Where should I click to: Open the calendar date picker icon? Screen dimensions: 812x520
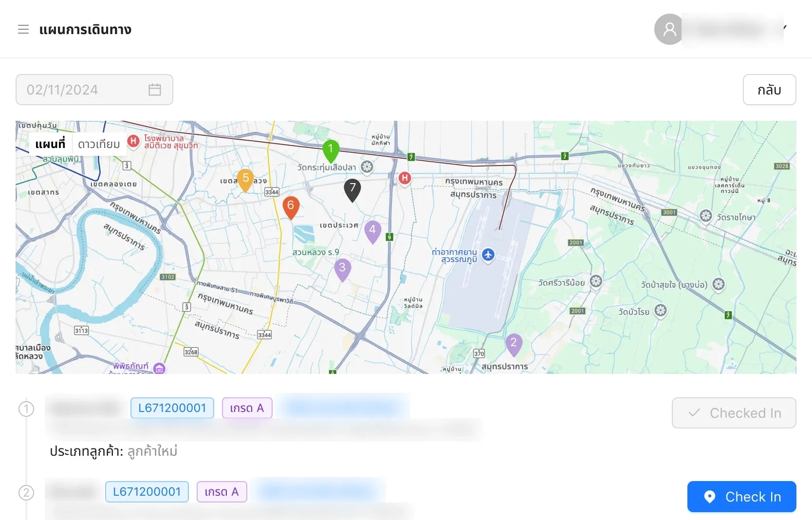155,90
